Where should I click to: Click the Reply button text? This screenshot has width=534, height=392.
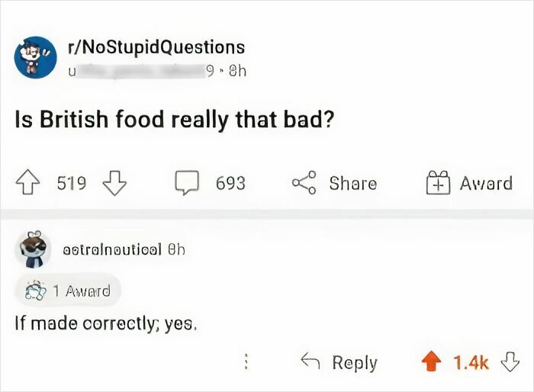pyautogui.click(x=355, y=363)
